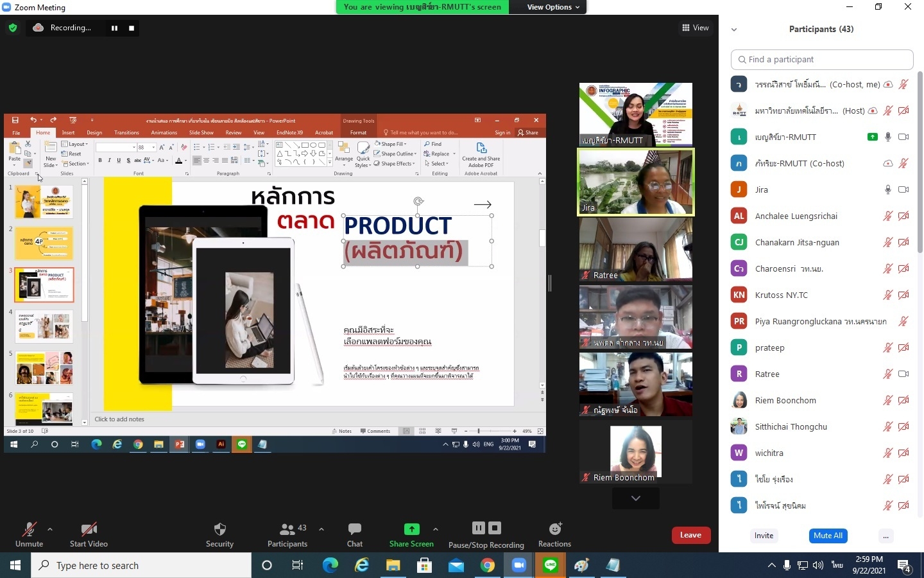Open Google Chrome from the taskbar
The height and width of the screenshot is (578, 924).
488,565
